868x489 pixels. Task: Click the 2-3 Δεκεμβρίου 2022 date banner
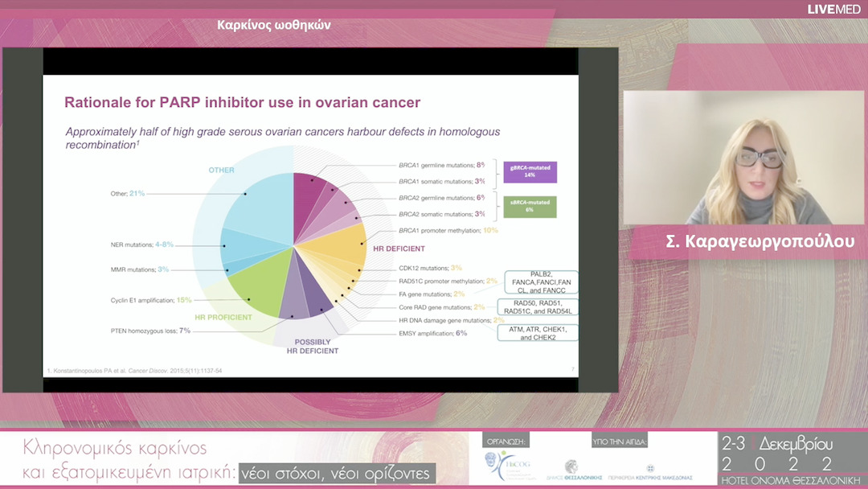tap(790, 454)
